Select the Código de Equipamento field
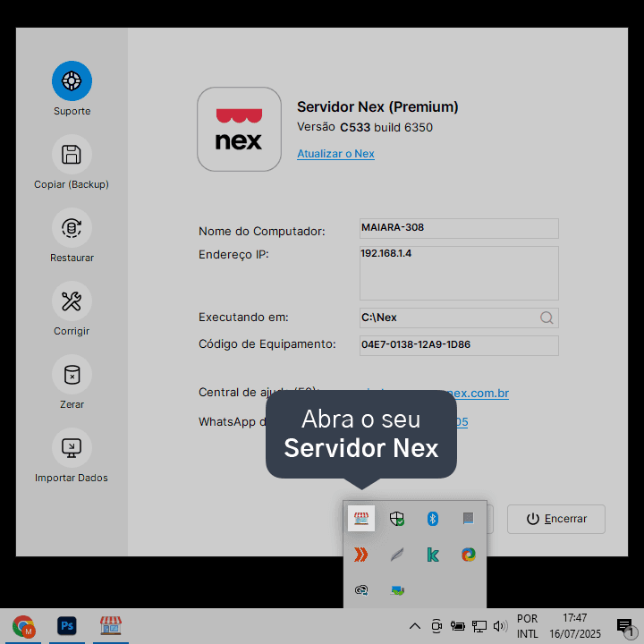The height and width of the screenshot is (644, 644). pos(459,345)
